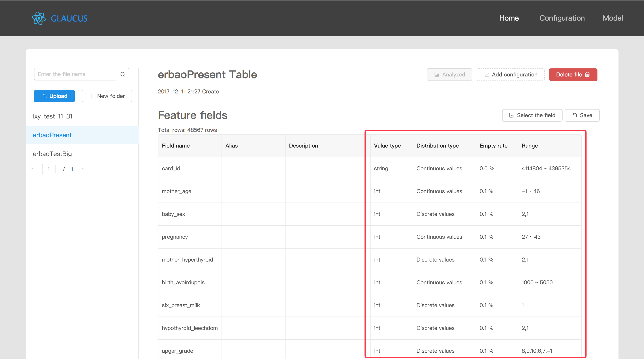Viewport: 644px width, 359px height.
Task: Focus the file name search field
Action: (75, 74)
